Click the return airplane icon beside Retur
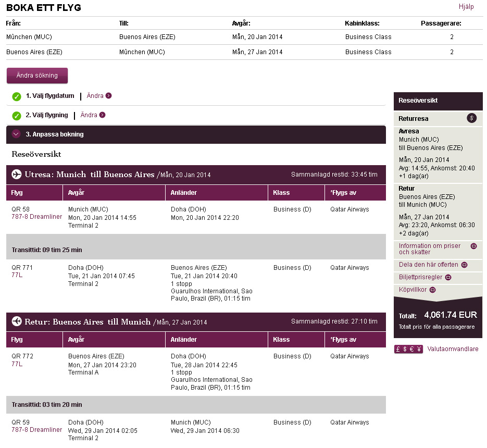This screenshot has height=448, width=487. 17,321
